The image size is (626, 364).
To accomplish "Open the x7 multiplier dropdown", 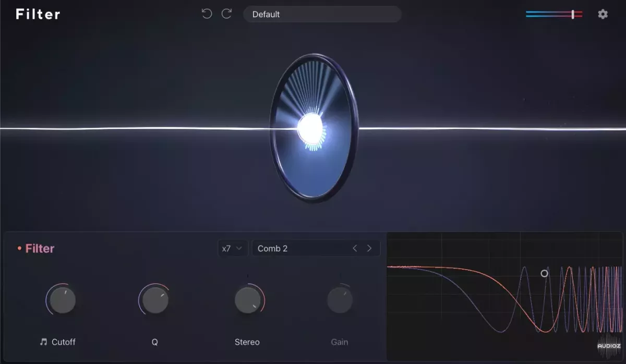I will (x=232, y=248).
